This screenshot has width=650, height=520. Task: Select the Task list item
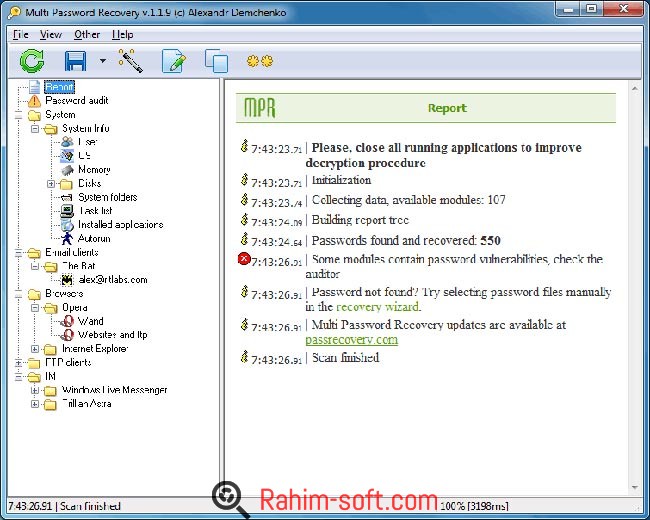pos(96,211)
